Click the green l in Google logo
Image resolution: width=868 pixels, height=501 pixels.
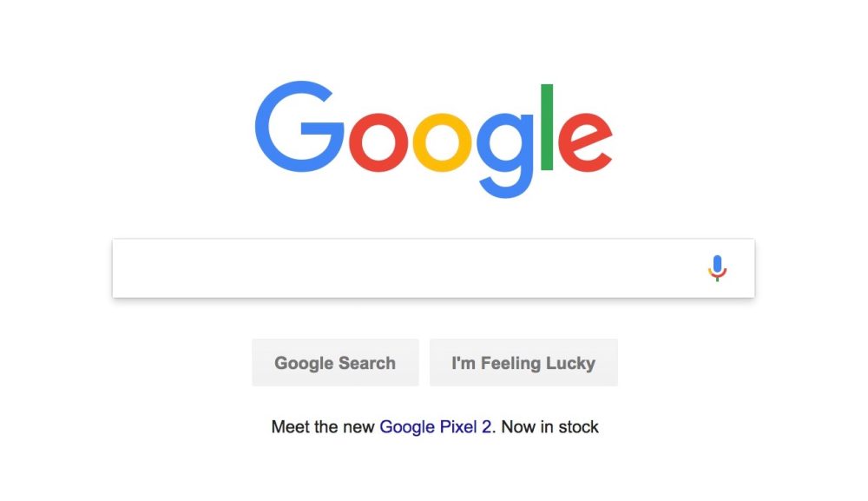pyautogui.click(x=547, y=127)
